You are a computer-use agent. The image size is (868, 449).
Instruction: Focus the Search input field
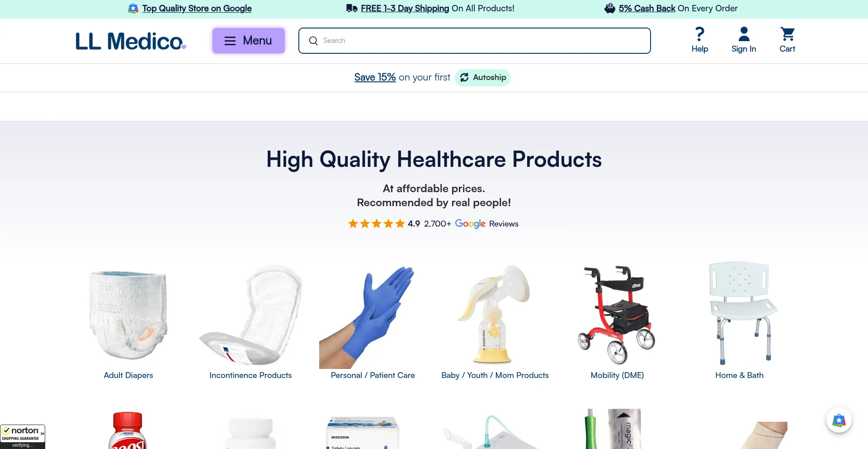[475, 41]
